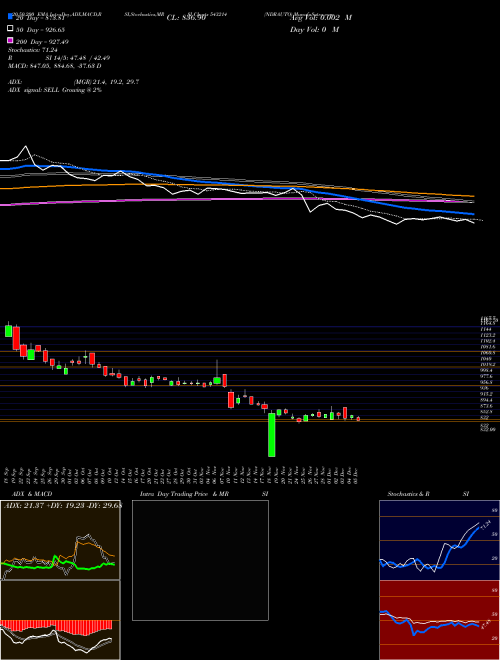
Task: Select the 'MACD: 847.05, 884.68, -37.63 D' line
Action: pos(55,66)
